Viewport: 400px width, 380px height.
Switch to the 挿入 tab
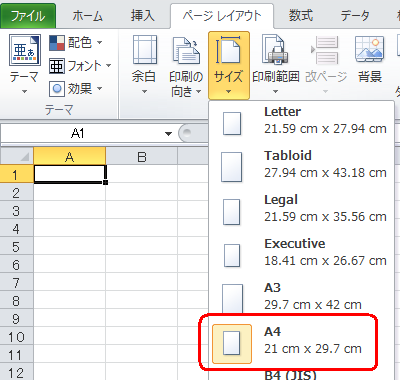tap(142, 16)
